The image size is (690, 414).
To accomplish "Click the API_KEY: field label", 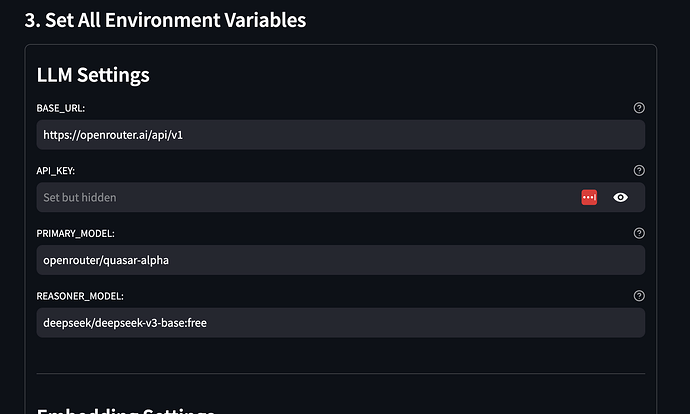I will [55, 171].
